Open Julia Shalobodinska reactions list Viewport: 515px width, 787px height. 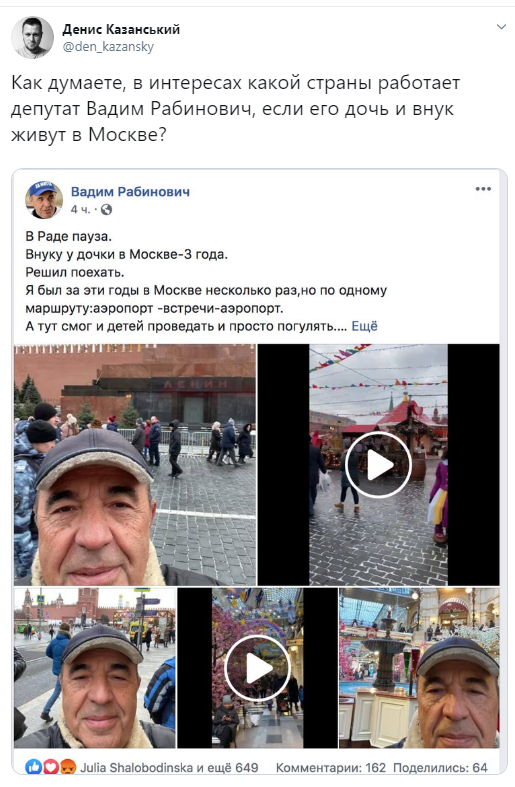pos(169,768)
